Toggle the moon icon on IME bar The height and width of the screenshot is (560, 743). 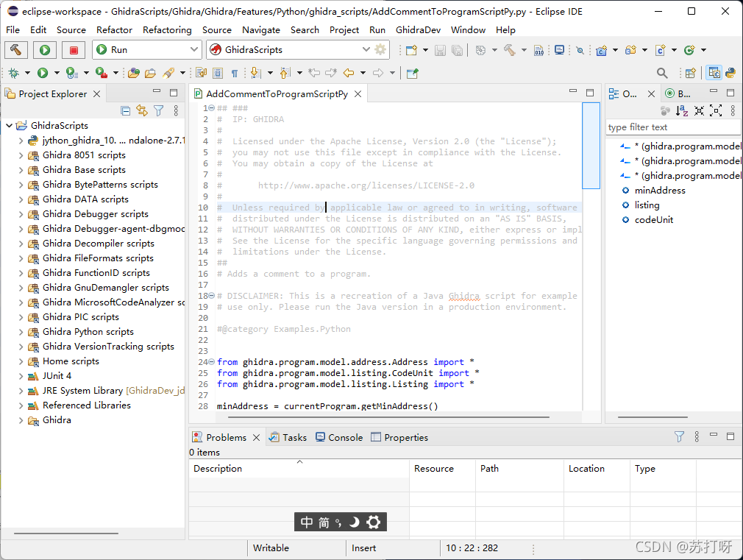tap(354, 522)
